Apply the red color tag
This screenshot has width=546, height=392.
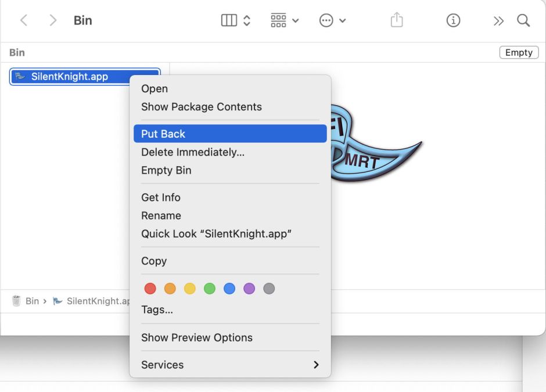tap(150, 289)
